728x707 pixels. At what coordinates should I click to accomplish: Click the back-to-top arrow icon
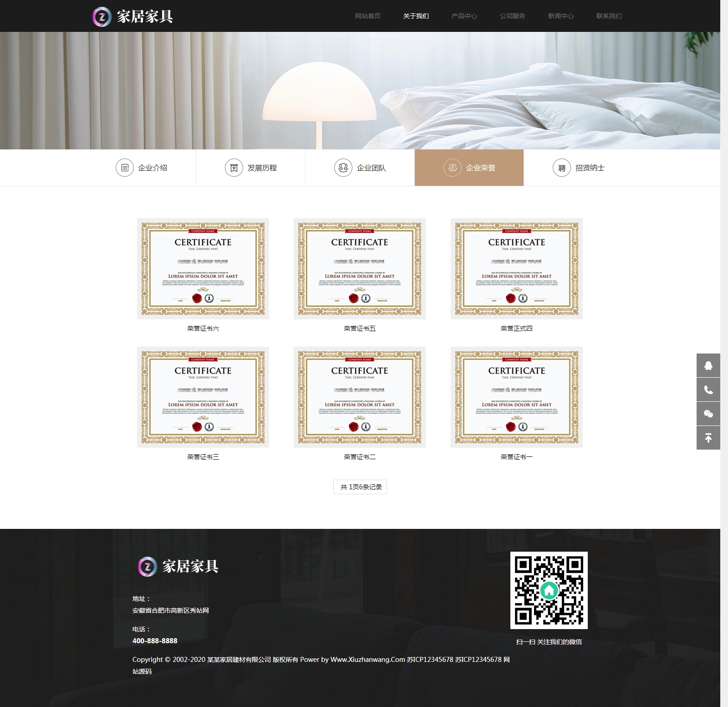pyautogui.click(x=708, y=438)
